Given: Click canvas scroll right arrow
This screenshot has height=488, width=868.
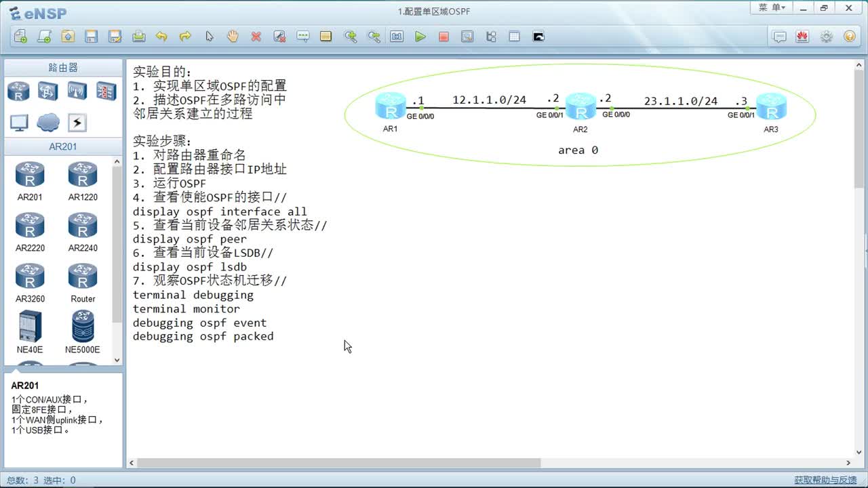Looking at the screenshot, I should coord(848,463).
